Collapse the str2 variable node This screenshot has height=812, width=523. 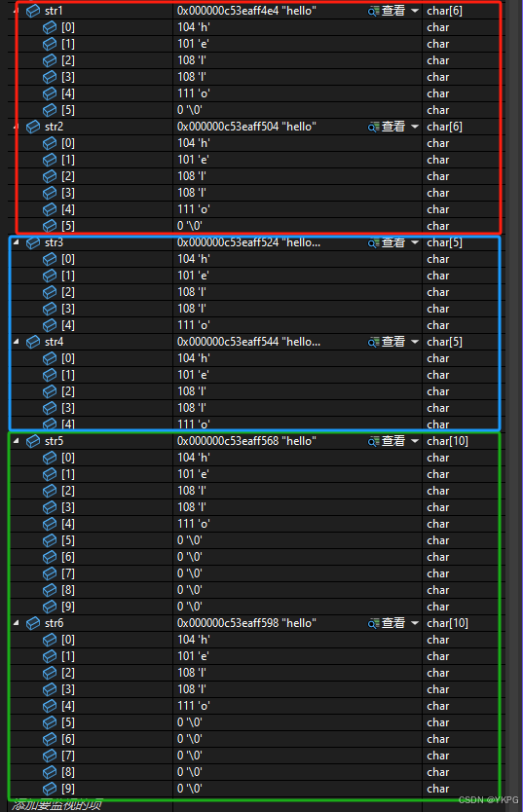[16, 126]
